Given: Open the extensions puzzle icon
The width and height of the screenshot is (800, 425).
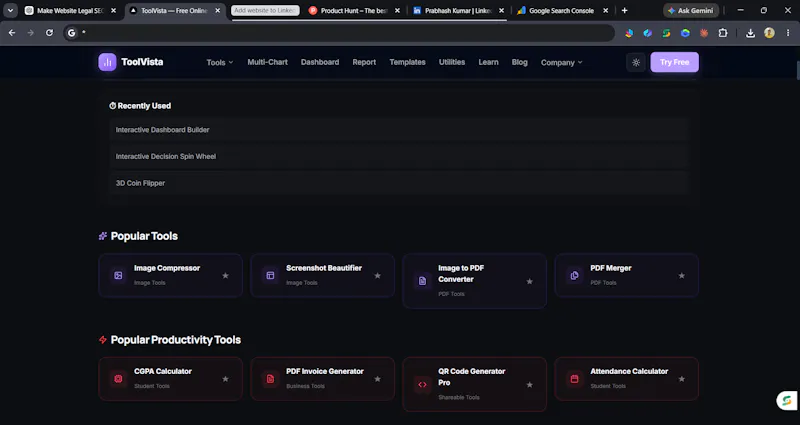Looking at the screenshot, I should click(723, 33).
